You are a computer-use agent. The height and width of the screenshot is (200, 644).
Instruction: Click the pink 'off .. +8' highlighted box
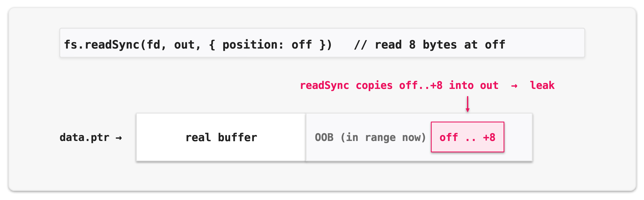(468, 137)
